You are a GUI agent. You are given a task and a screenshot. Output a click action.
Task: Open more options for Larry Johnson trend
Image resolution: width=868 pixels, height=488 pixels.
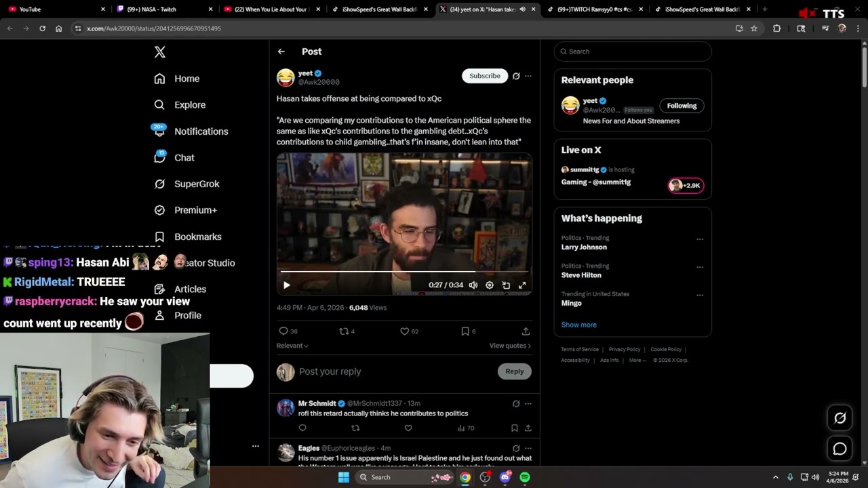tap(700, 239)
